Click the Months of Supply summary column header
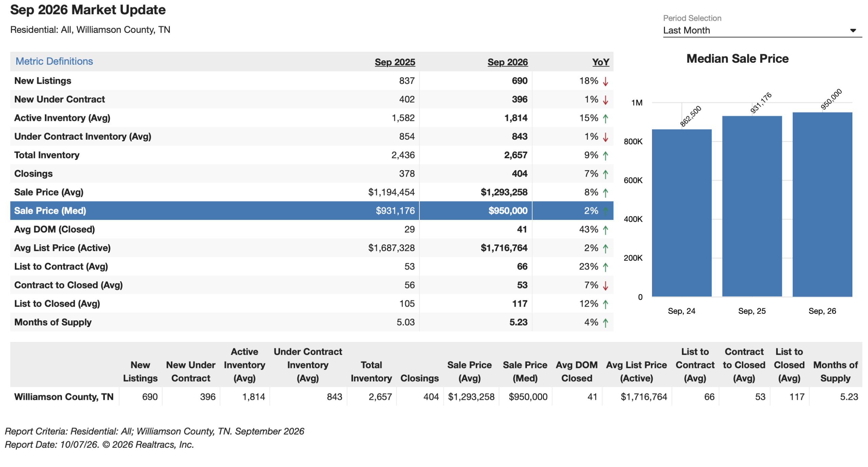Viewport: 868px width, 467px height. (835, 371)
